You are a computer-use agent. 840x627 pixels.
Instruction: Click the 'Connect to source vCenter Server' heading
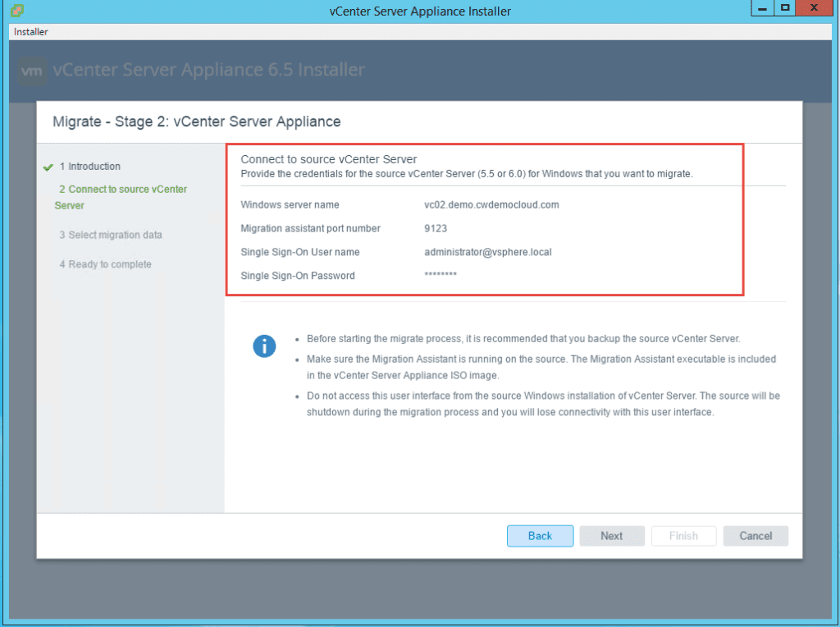[x=328, y=159]
